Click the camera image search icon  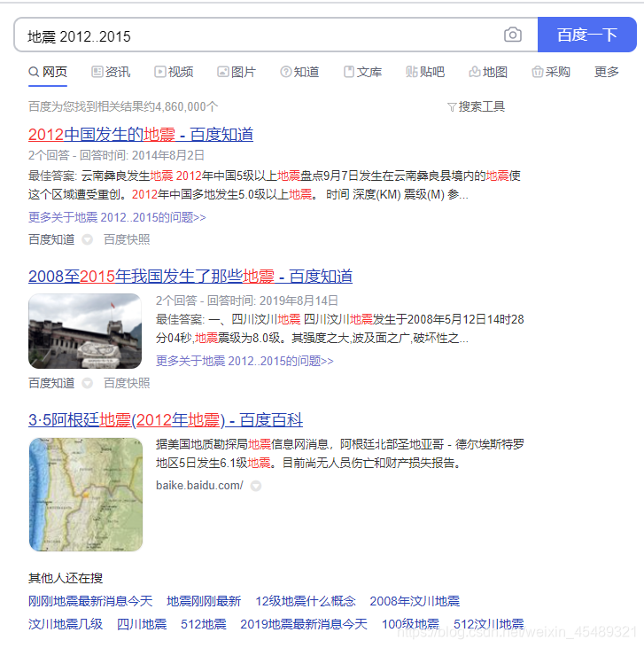coord(513,35)
